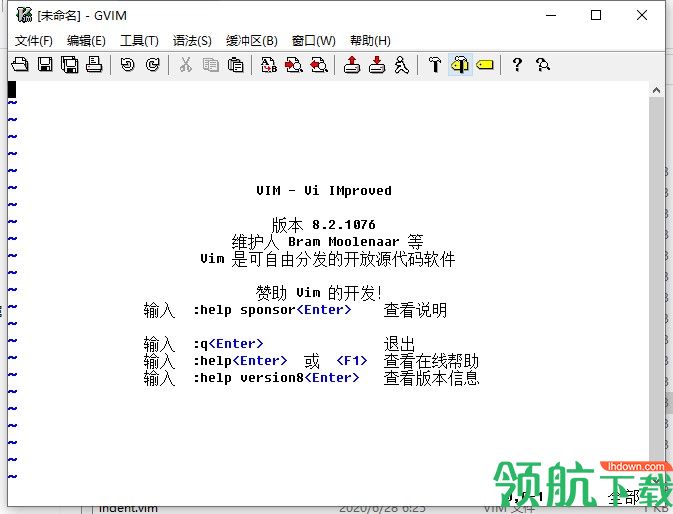Image resolution: width=673 pixels, height=514 pixels.
Task: Click the text cursor block at first line
Action: tap(12, 89)
